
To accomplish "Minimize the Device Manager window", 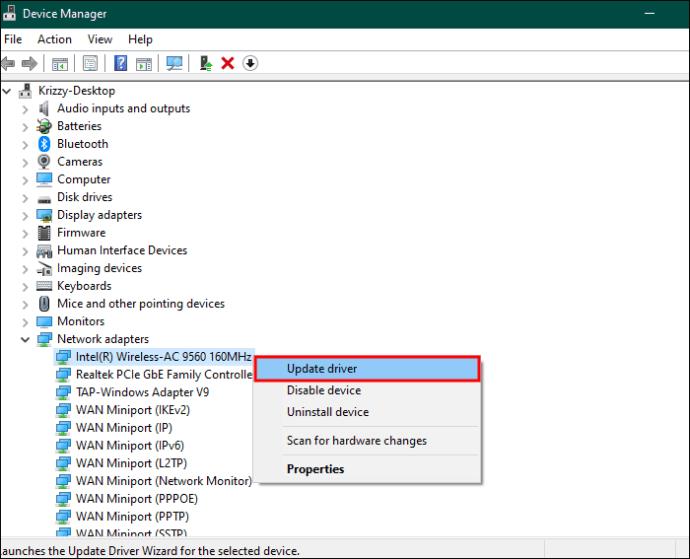I will click(649, 14).
